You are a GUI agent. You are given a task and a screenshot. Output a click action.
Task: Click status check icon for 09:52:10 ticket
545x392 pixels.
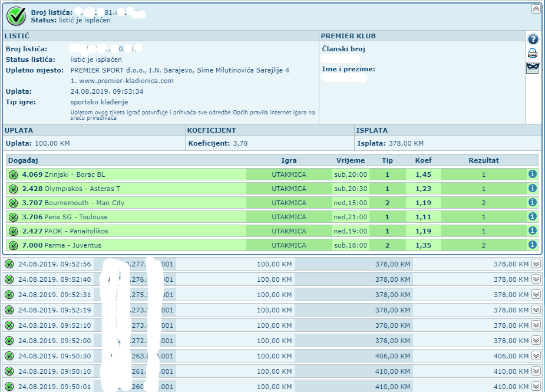coord(9,325)
